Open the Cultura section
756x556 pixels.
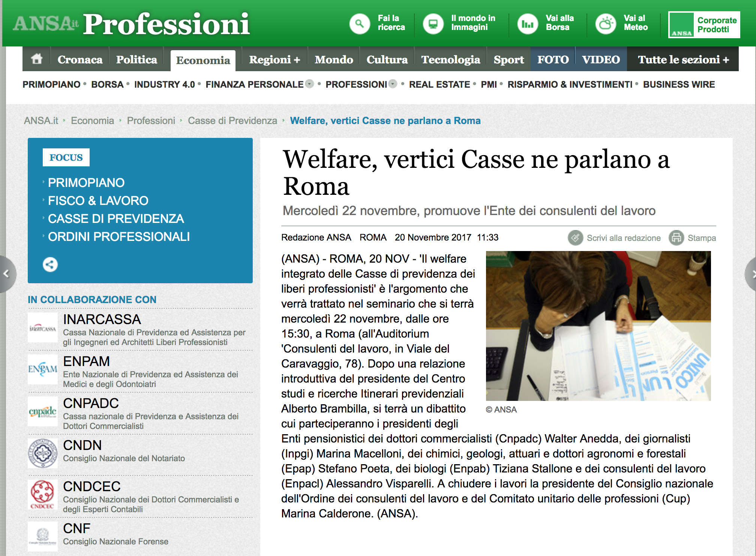pyautogui.click(x=387, y=60)
